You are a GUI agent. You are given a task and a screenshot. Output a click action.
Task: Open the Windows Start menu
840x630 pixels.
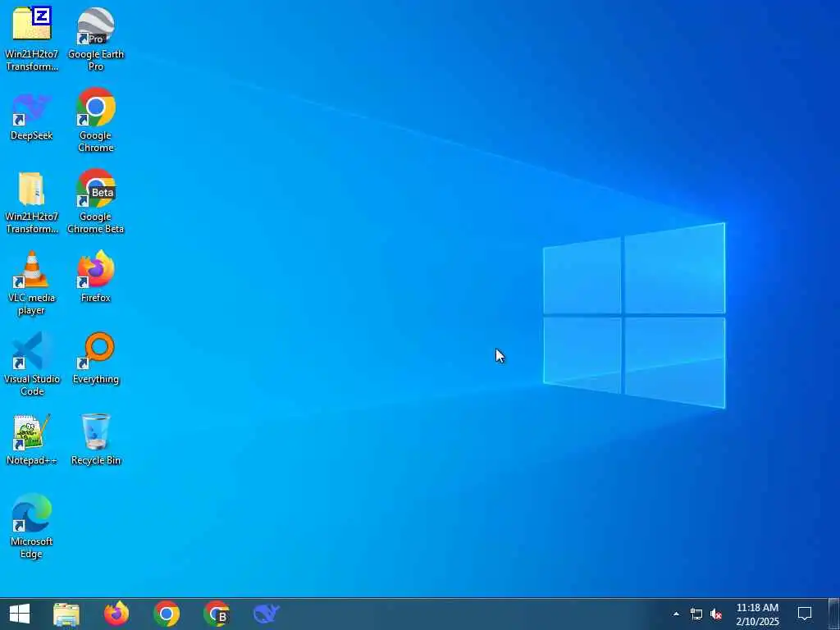point(20,614)
